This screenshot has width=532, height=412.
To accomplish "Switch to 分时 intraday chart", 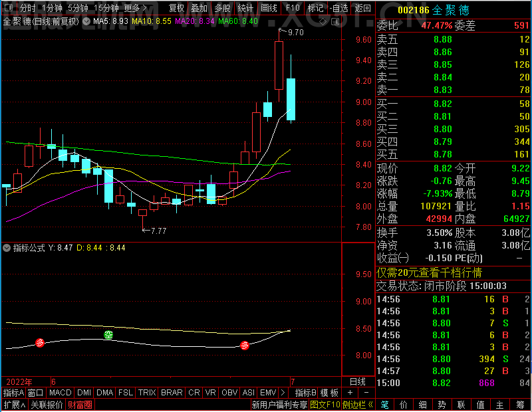I will click(x=27, y=8).
